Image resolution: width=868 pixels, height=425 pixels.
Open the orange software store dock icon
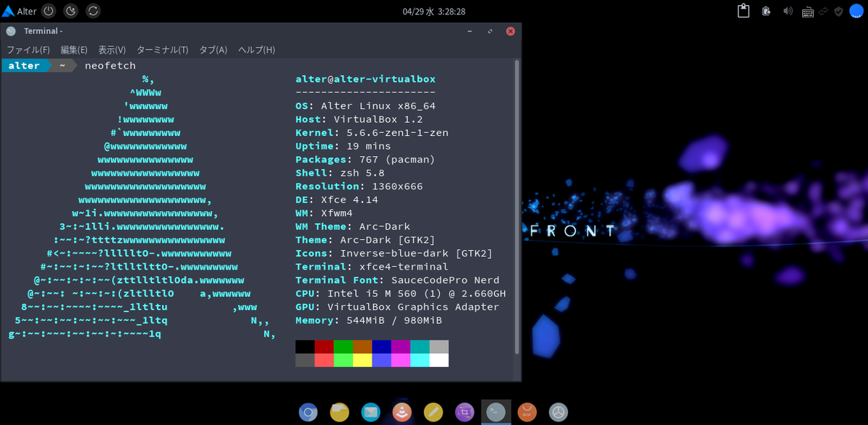[x=527, y=412]
